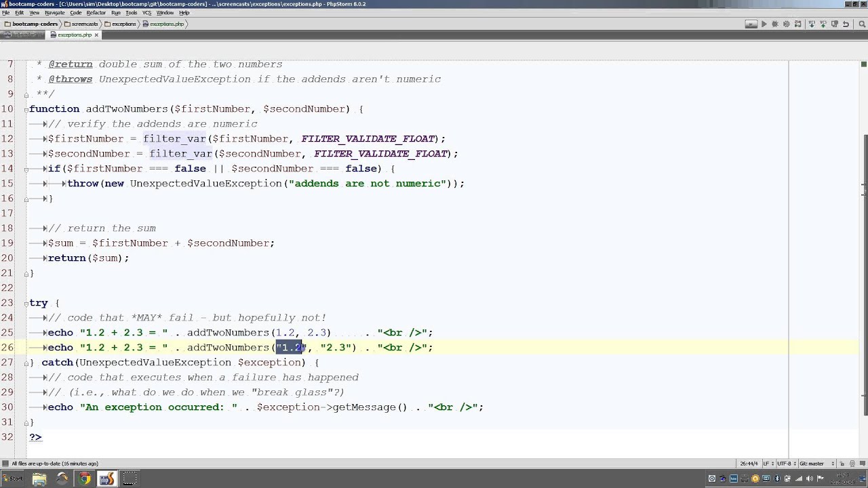Click caret position 26:44/4 in status bar
Image resolution: width=868 pixels, height=488 pixels.
[x=749, y=464]
